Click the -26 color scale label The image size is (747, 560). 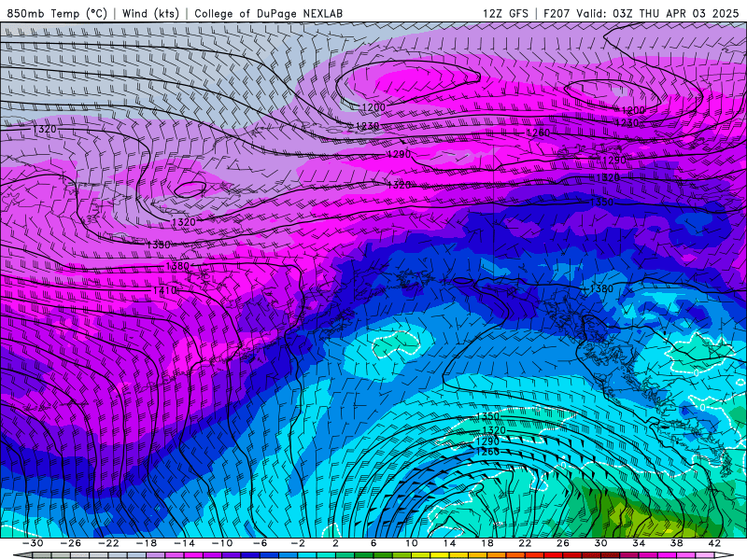point(71,543)
